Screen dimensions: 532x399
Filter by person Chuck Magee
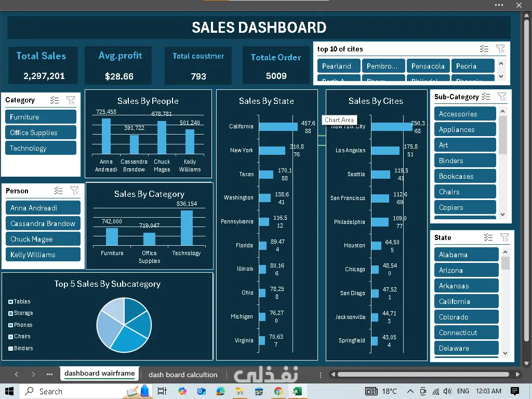43,239
